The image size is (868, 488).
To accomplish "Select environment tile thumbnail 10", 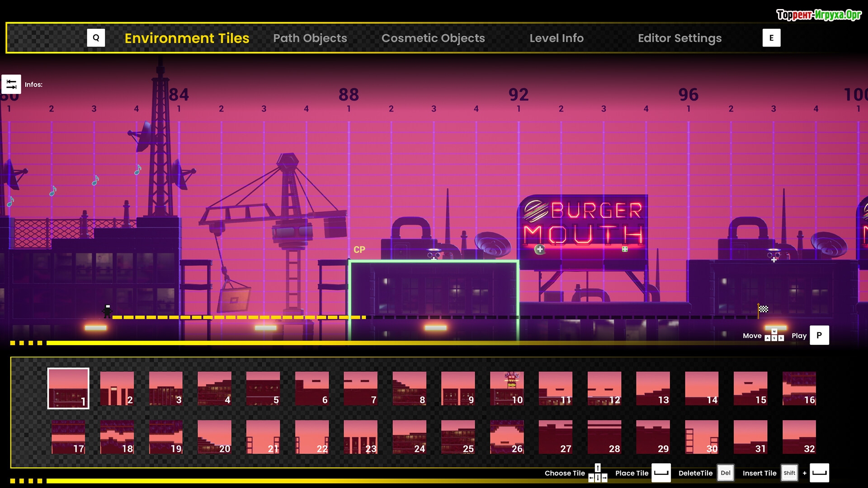I will 507,389.
